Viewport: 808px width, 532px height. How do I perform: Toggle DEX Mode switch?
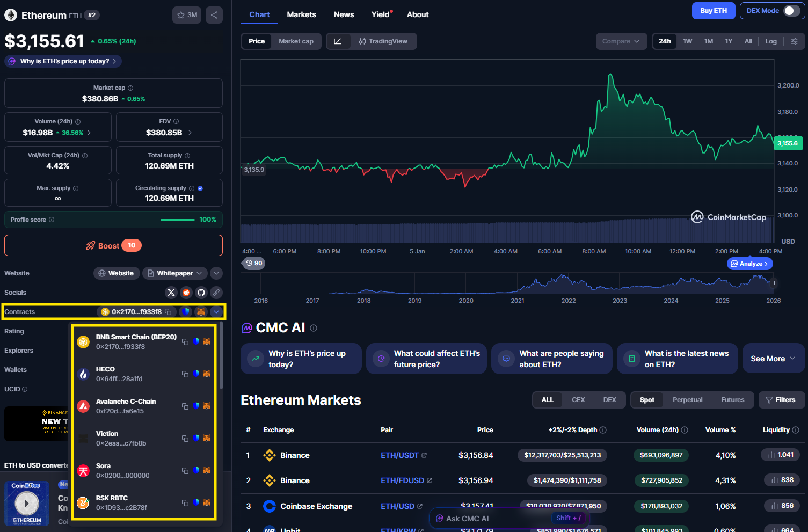pyautogui.click(x=792, y=11)
